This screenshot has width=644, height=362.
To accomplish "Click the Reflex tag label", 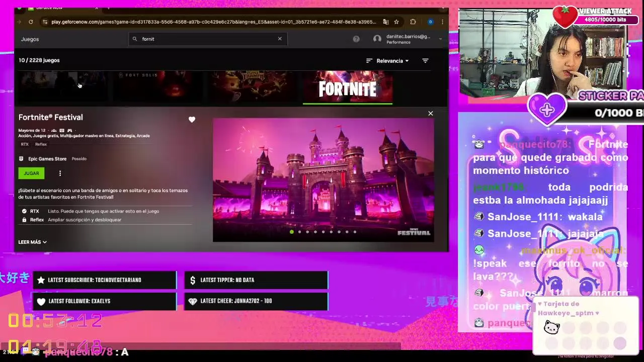I will point(41,144).
